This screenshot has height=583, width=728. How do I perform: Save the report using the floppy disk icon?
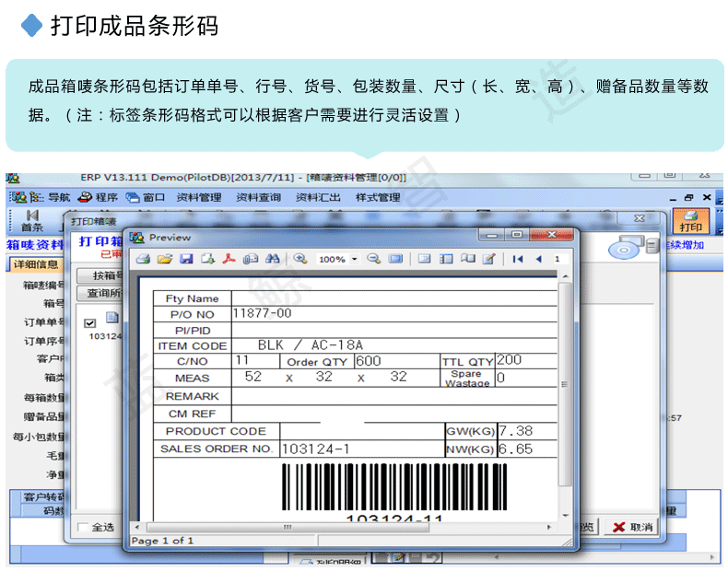pyautogui.click(x=186, y=260)
